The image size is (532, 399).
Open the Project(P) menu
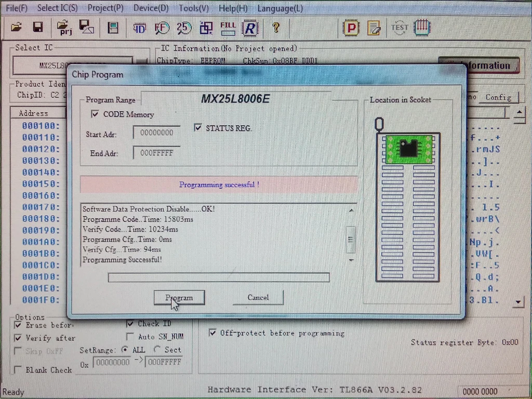click(105, 8)
